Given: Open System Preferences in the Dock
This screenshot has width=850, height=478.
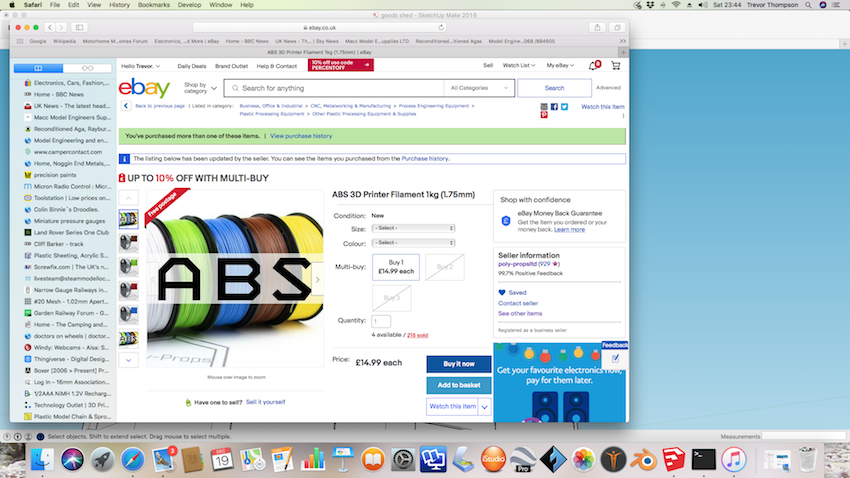Looking at the screenshot, I should tap(403, 460).
